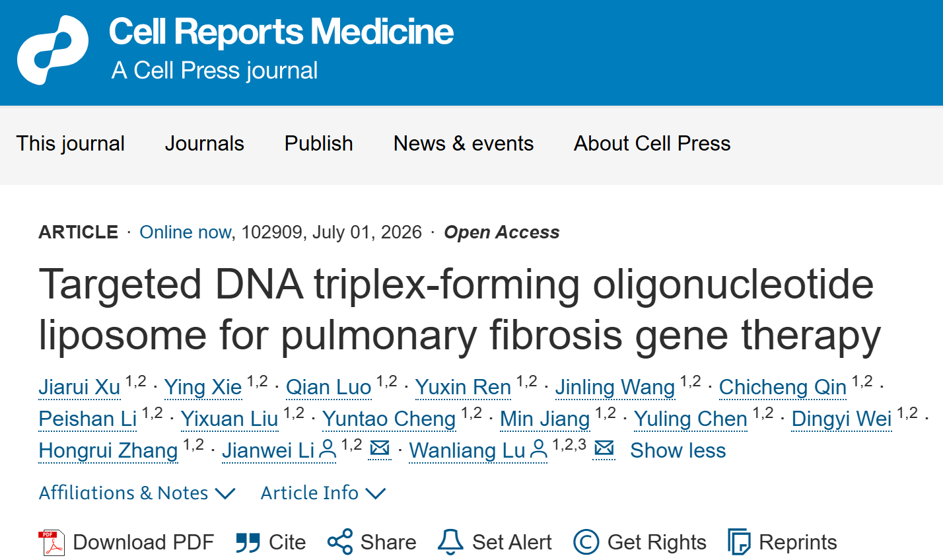Open the News & events menu
The image size is (943, 560).
(x=463, y=143)
